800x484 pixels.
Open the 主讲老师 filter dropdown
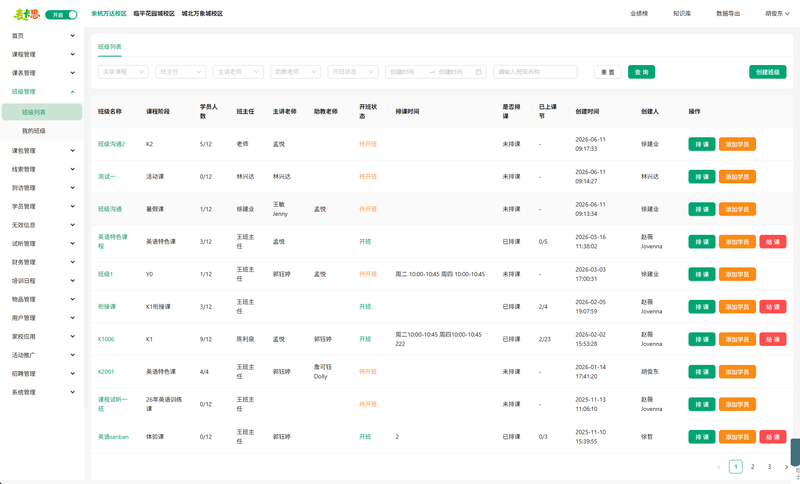(238, 72)
